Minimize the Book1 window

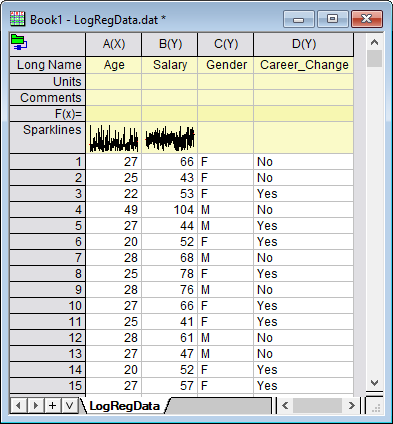click(299, 19)
